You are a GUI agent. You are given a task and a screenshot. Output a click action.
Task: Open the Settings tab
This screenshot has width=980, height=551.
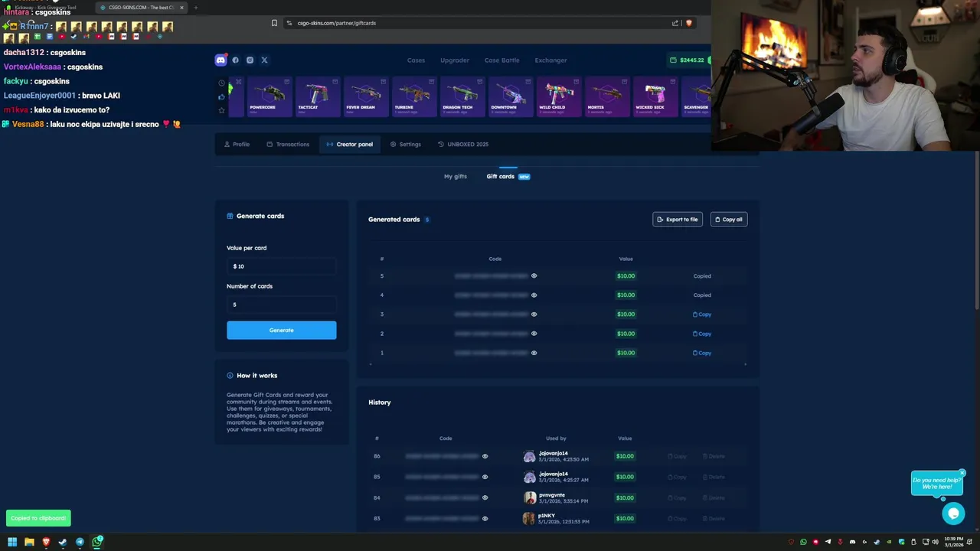pos(405,144)
